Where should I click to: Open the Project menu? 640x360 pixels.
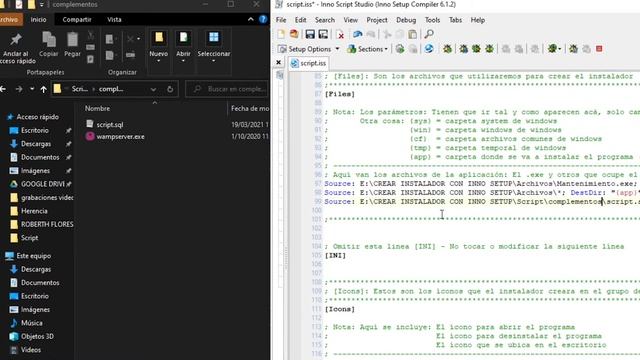[x=377, y=20]
